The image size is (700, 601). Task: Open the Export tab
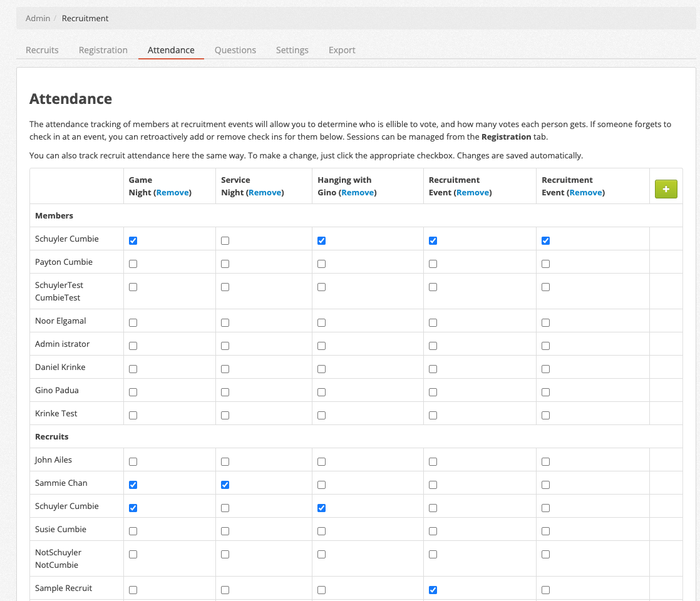[342, 50]
